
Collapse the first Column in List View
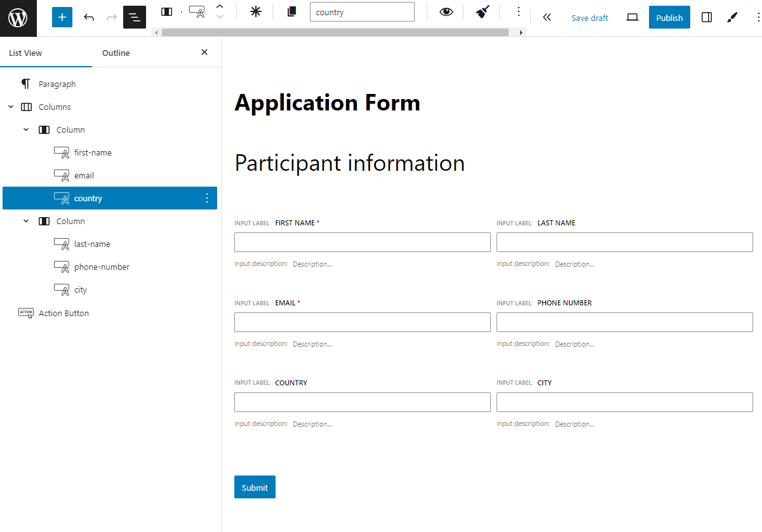(x=26, y=130)
